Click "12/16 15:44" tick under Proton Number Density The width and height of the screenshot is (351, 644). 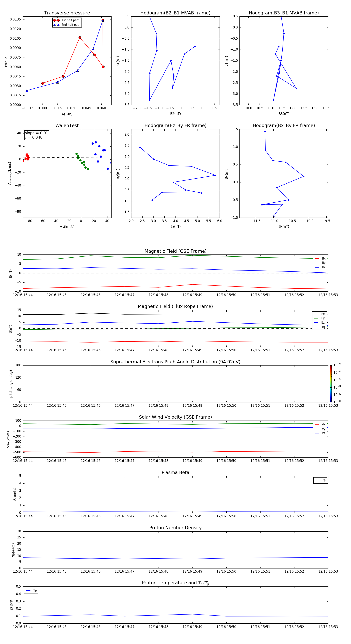point(23,571)
